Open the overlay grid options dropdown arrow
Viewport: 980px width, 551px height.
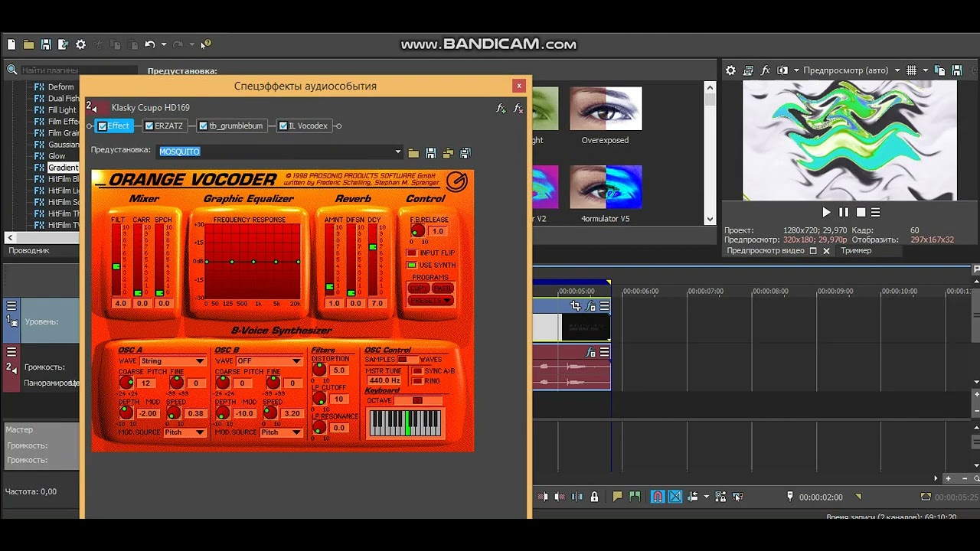(925, 70)
